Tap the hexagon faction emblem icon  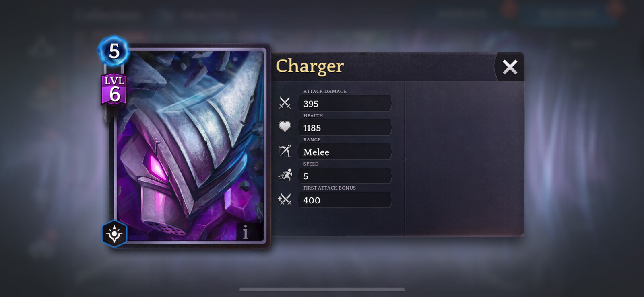[114, 234]
